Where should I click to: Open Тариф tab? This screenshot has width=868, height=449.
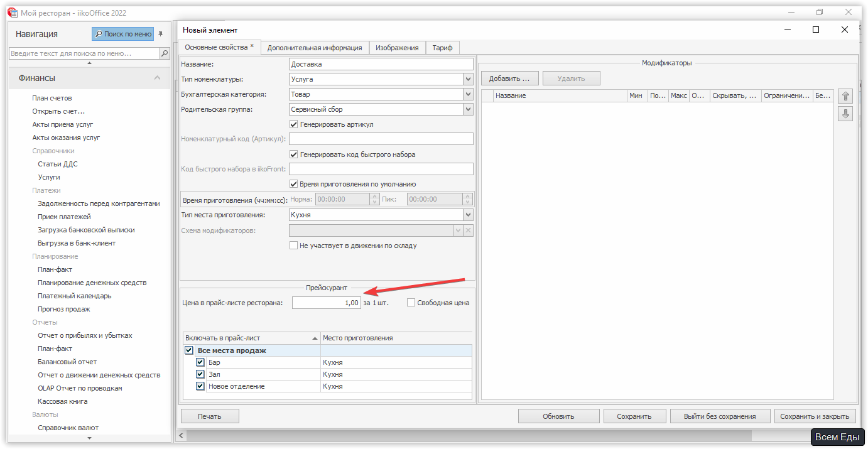point(442,48)
